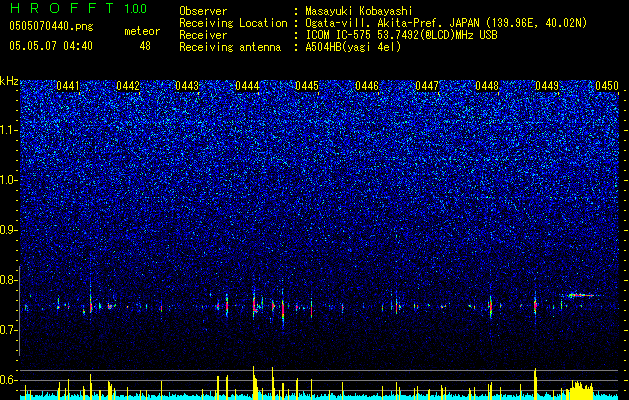This screenshot has height=400, width=629.
Task: Click the kHz axis unit label
Action: coord(9,81)
